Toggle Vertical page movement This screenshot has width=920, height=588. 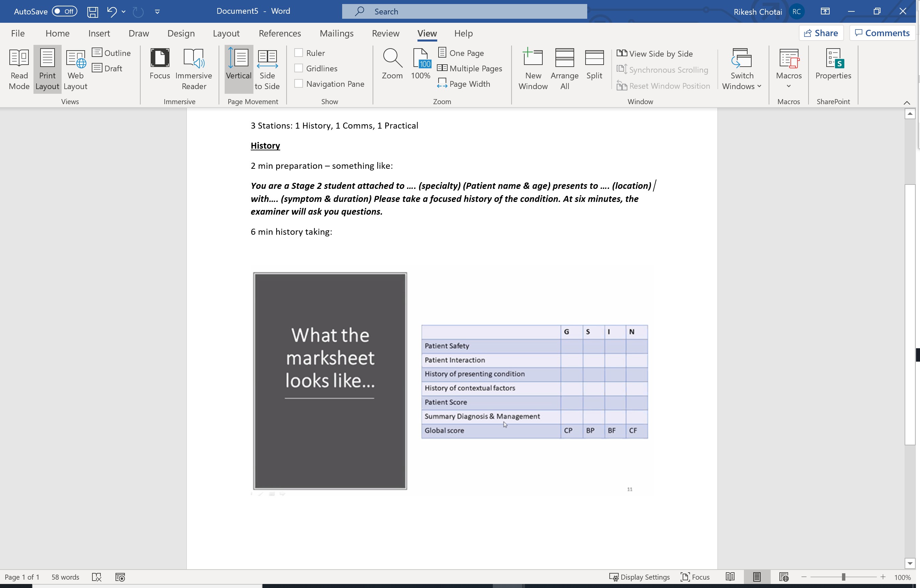(238, 69)
